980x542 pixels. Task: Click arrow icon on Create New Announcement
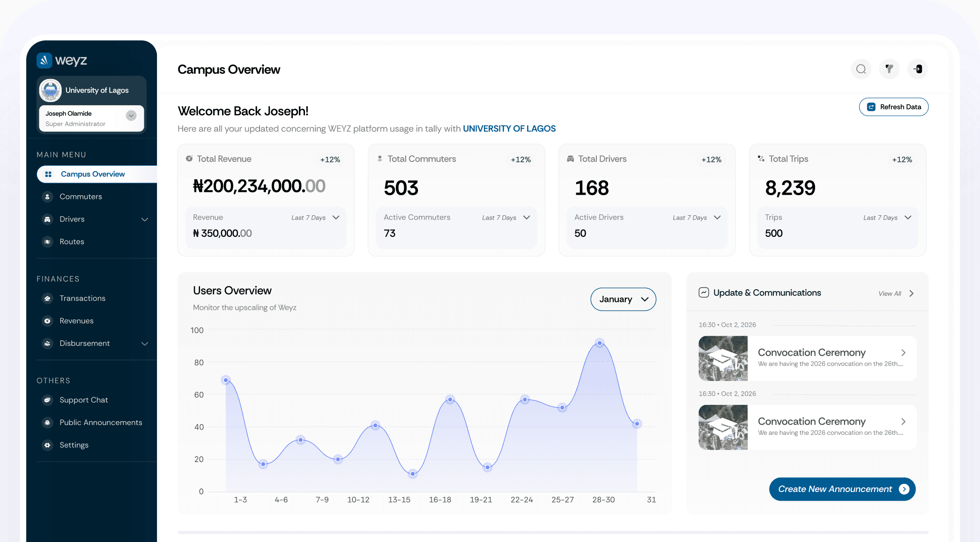point(904,489)
